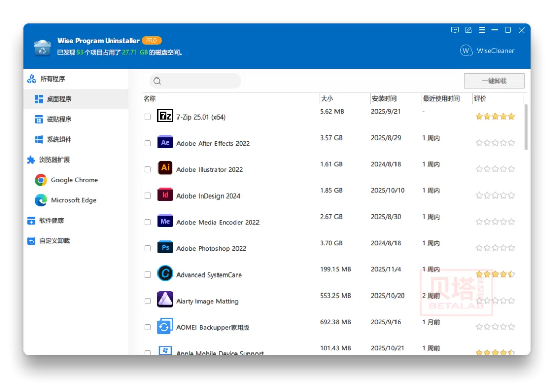Click the 软件健康 icon in sidebar

coord(31,221)
